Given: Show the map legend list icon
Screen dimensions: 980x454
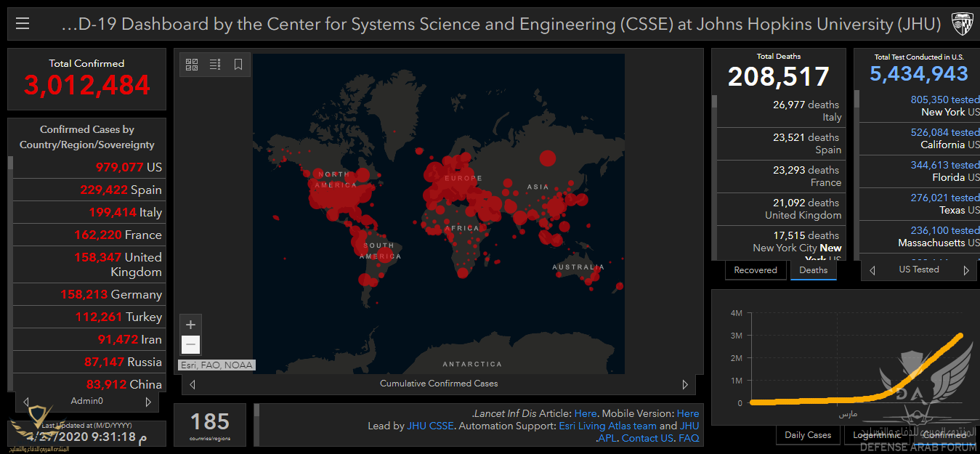Looking at the screenshot, I should point(215,65).
